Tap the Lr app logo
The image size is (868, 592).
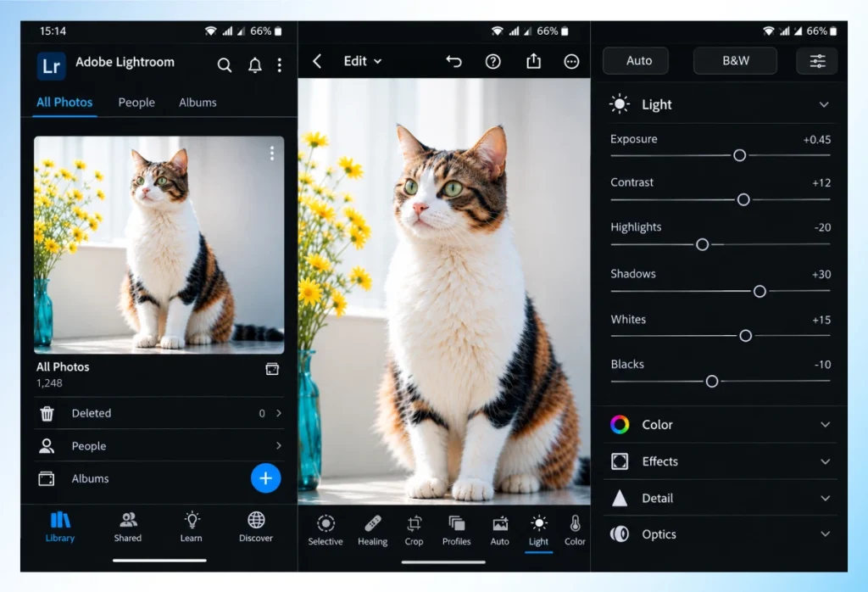pyautogui.click(x=51, y=66)
